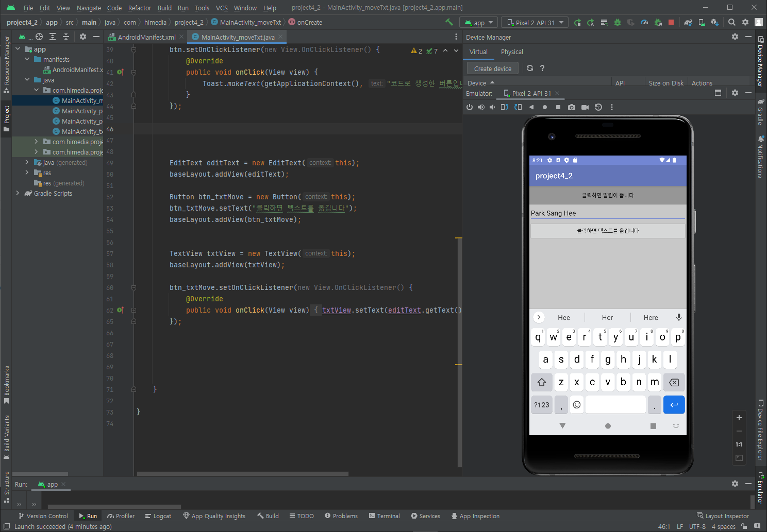Open the Problems tool window

(x=341, y=516)
